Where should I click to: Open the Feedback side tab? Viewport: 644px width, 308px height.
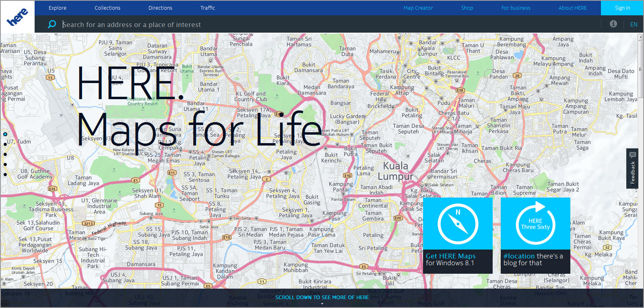[632, 169]
